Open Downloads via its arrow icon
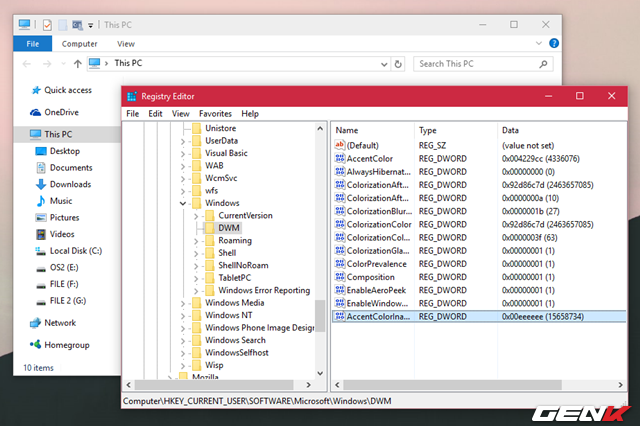Image resolution: width=640 pixels, height=426 pixels. click(x=40, y=184)
